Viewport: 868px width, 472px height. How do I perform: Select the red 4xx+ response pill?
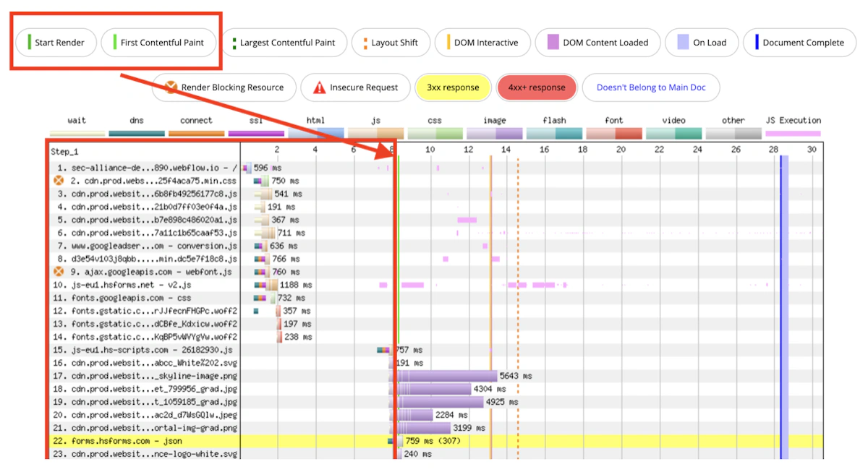coord(536,87)
